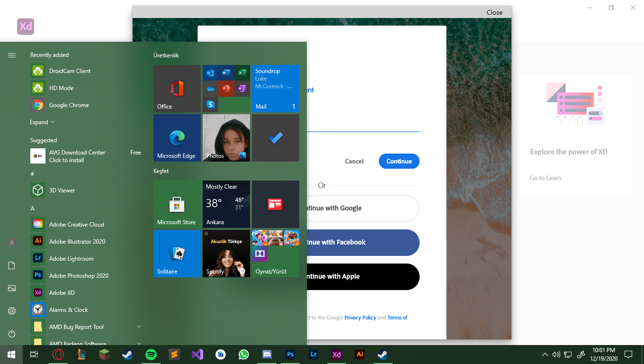Open the small Skype tile
Viewport: 644px width, 364px height.
210,104
